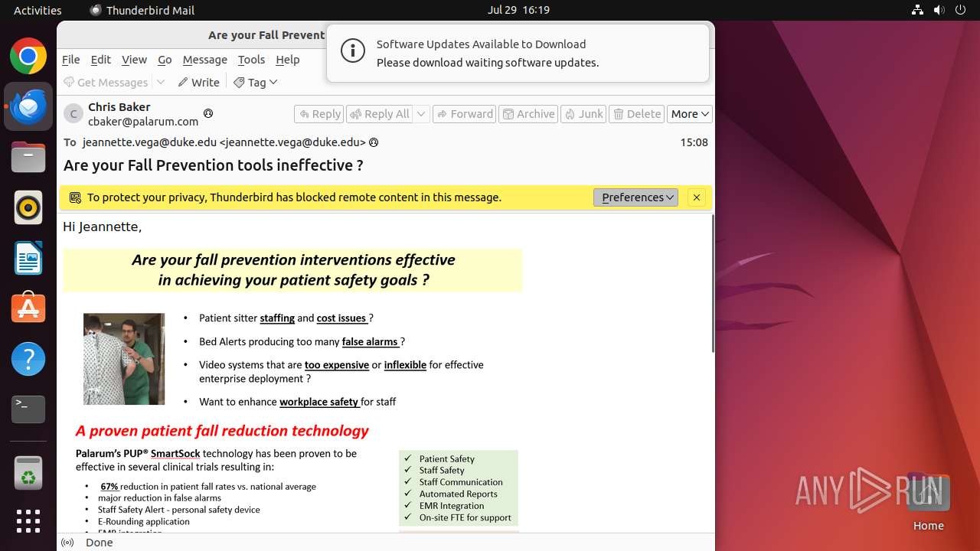
Task: Open Thunderbird Mail app menu in top bar
Action: (x=142, y=10)
